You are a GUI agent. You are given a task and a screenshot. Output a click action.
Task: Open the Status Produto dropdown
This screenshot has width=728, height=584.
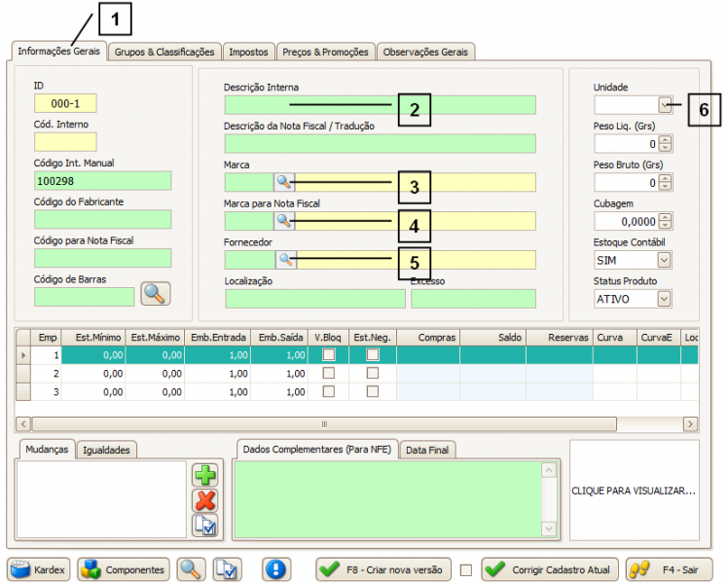click(x=664, y=299)
